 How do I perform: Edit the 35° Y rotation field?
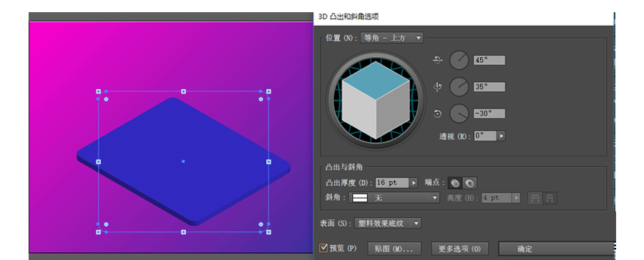coord(489,87)
